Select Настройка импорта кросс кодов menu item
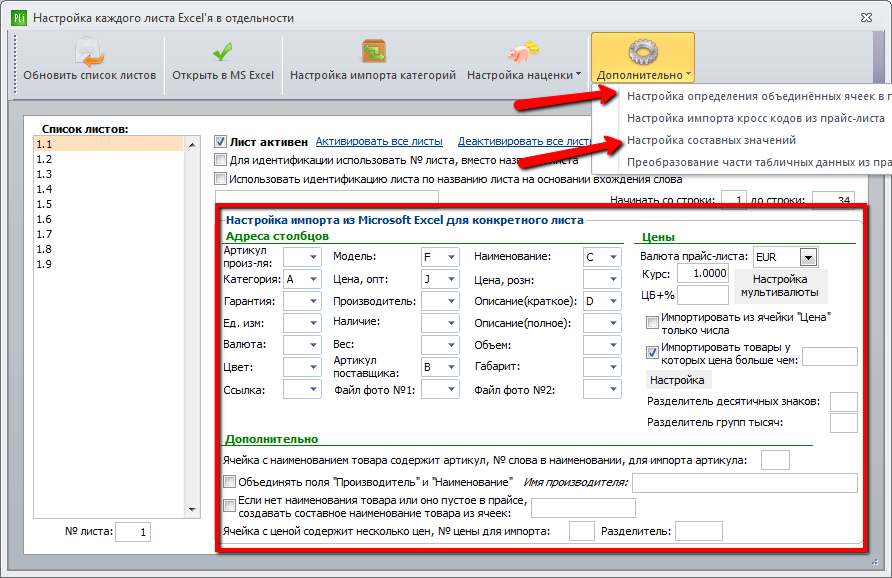Viewport: 892px width, 578px height. coord(742,118)
